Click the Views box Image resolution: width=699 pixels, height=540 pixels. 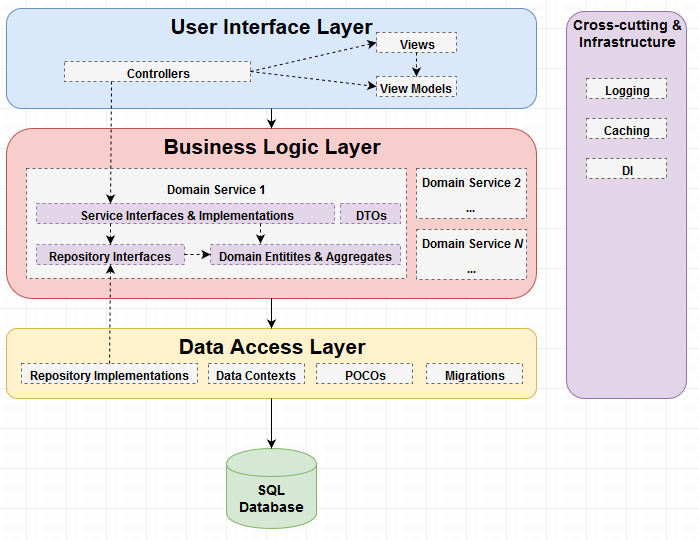416,43
